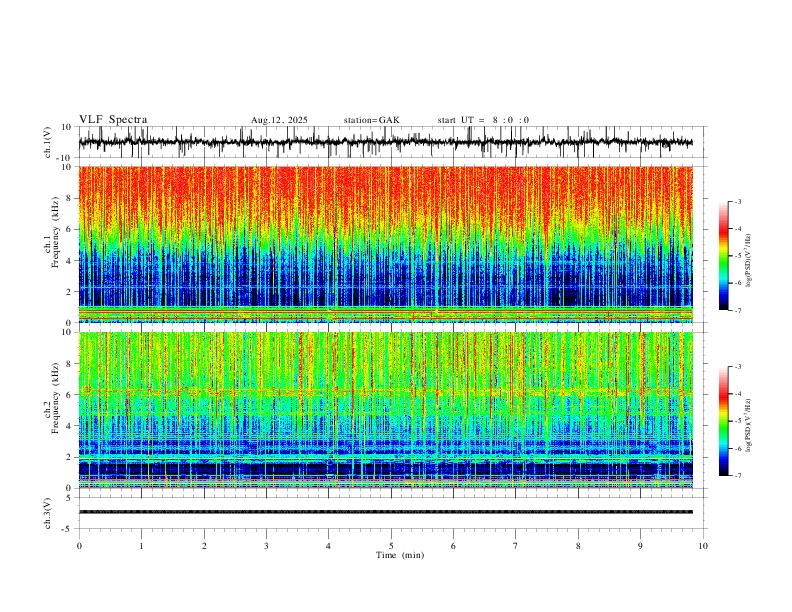Click the log(PSD) label beside ch.2 colorbar
This screenshot has width=792, height=612.
[749, 425]
